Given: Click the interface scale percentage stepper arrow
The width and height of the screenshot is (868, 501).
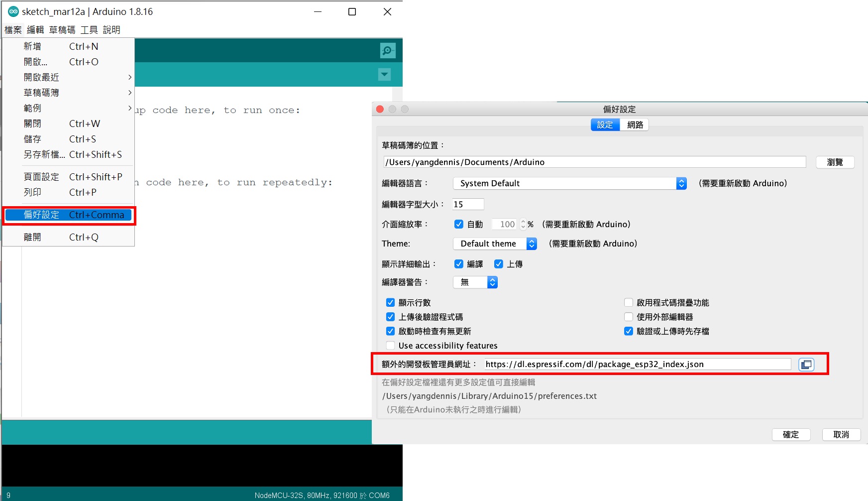Looking at the screenshot, I should click(x=523, y=224).
